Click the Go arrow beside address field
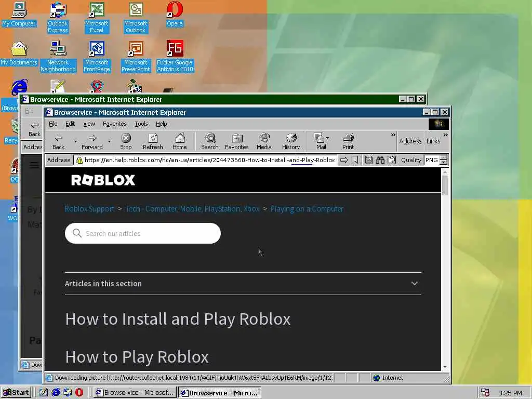 pos(344,160)
